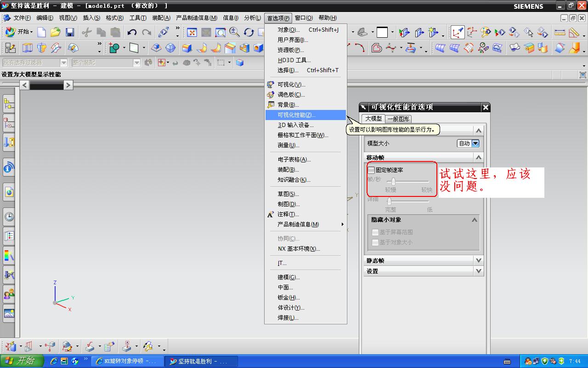This screenshot has height=368, width=588.
Task: Click the Windows 开始 Start button
Action: (x=22, y=361)
